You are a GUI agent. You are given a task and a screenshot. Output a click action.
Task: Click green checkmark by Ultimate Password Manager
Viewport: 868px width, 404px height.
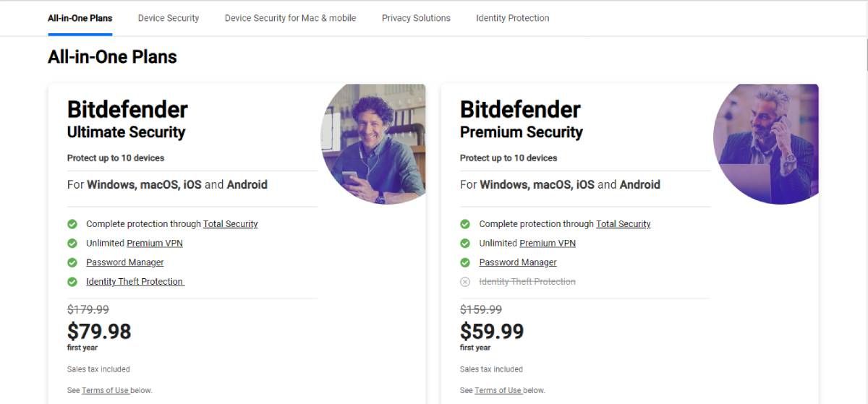(x=72, y=262)
